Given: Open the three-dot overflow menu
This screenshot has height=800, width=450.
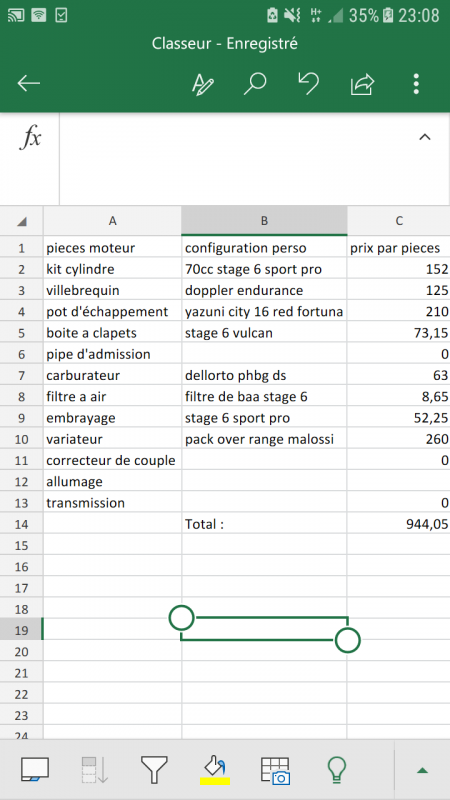Looking at the screenshot, I should [x=416, y=84].
